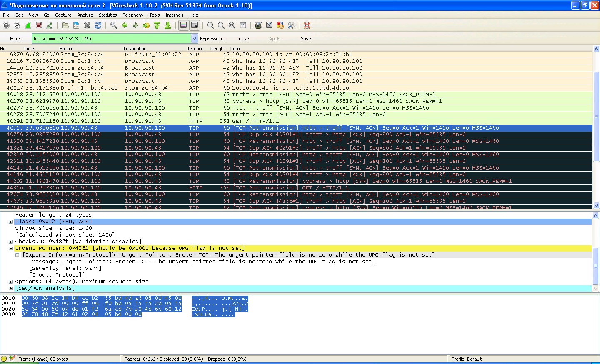Stop the running capture
Viewport: 600px width, 364px height.
click(x=39, y=25)
